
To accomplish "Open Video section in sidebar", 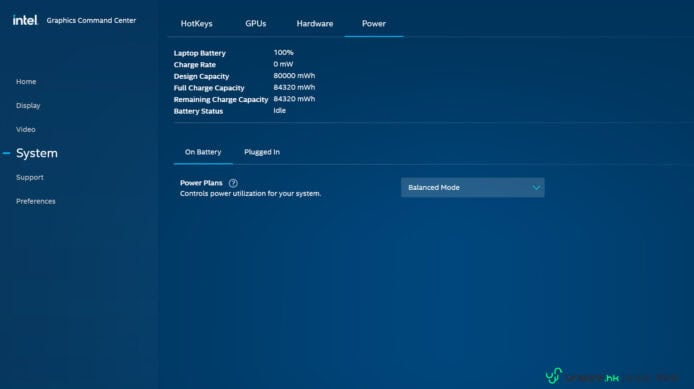I will click(26, 129).
